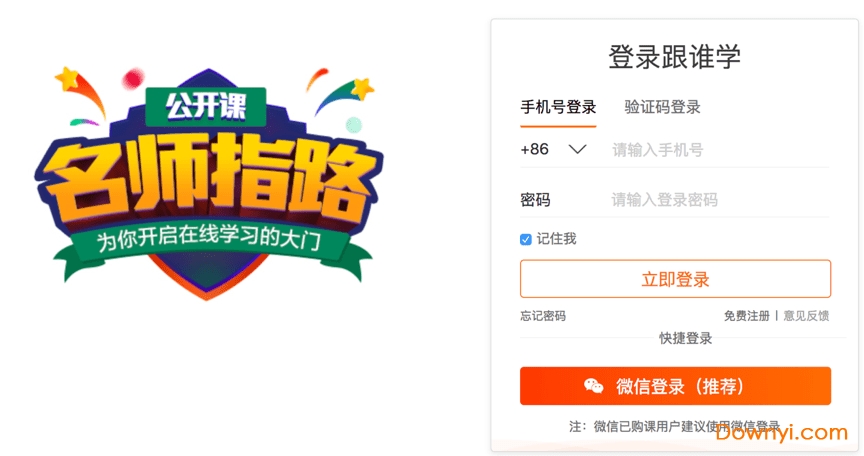
Task: Click the green ribbon slogan 为你开启在线学习的大门
Action: pyautogui.click(x=208, y=238)
